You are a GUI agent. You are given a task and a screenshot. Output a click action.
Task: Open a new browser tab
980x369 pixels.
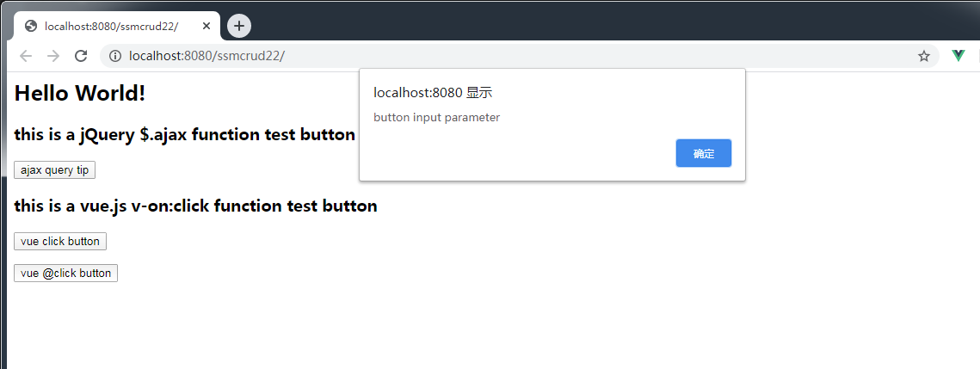(238, 26)
